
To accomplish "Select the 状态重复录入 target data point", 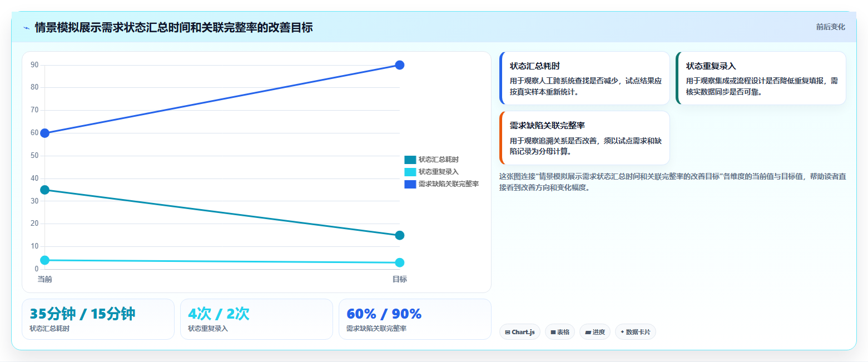I will 399,262.
